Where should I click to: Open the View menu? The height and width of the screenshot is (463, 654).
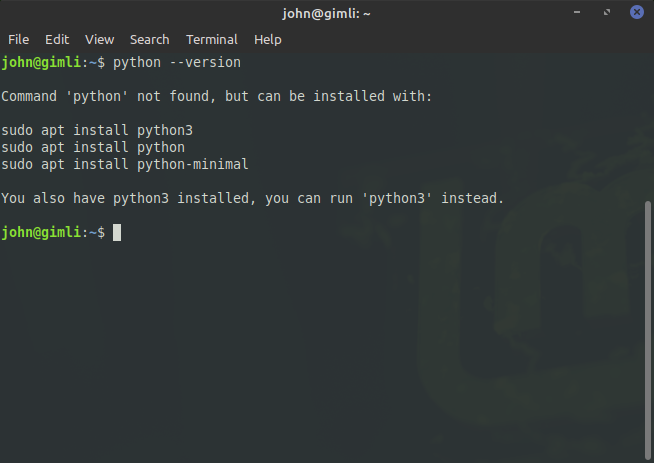pos(100,40)
